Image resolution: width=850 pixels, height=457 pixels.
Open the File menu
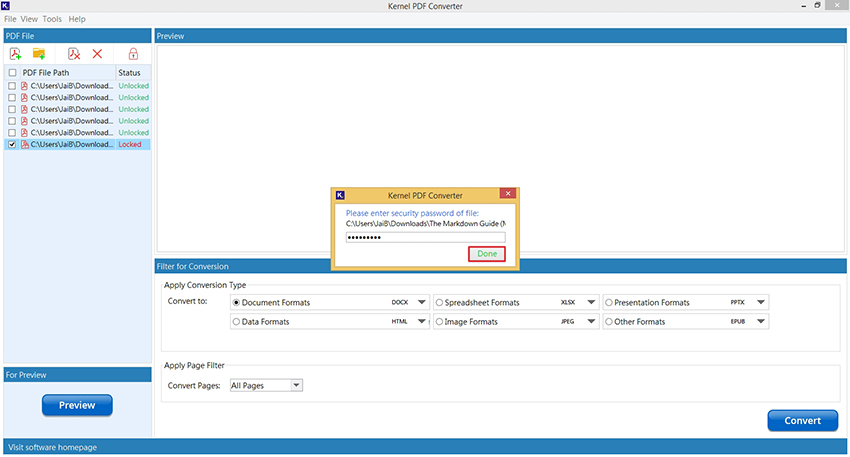pyautogui.click(x=10, y=19)
